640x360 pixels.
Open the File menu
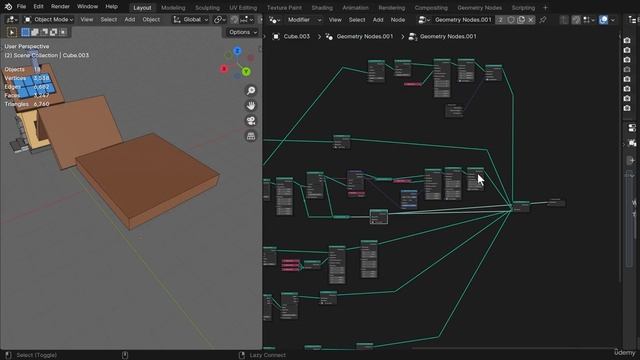point(21,7)
